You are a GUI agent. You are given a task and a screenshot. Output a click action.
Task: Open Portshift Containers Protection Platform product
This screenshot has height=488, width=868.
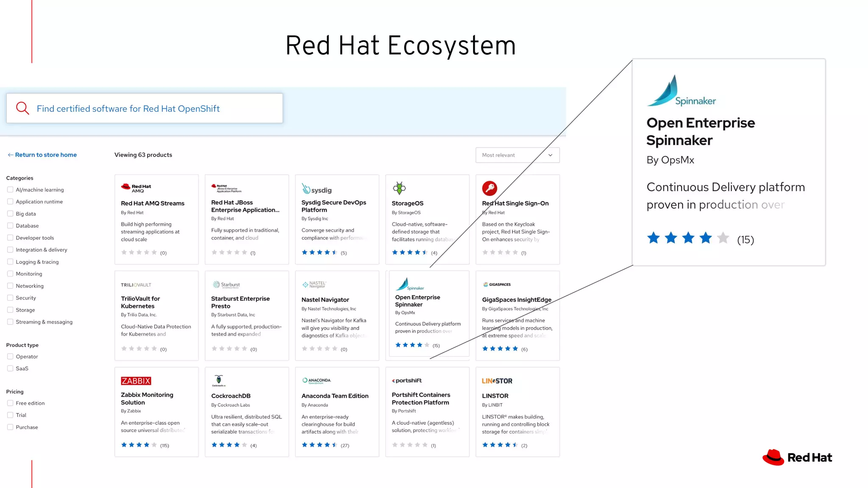[x=421, y=399]
